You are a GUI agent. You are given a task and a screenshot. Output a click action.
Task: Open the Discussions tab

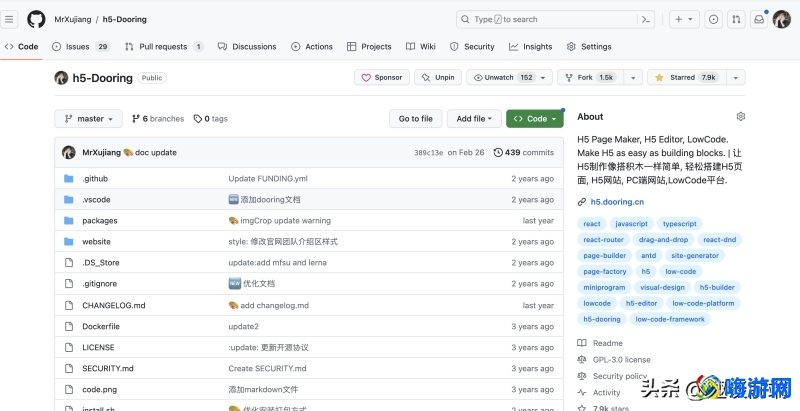247,46
